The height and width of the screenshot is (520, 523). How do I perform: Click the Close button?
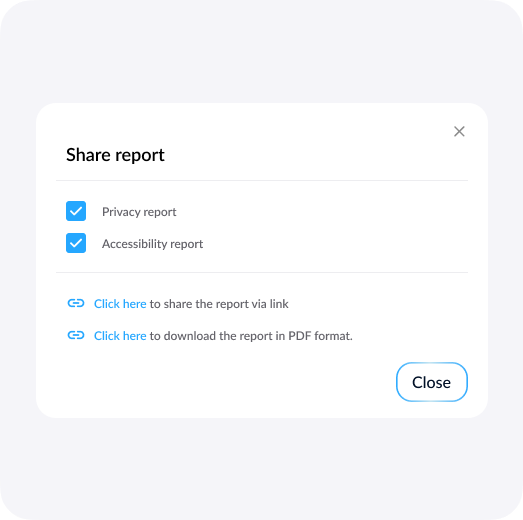[x=432, y=382]
